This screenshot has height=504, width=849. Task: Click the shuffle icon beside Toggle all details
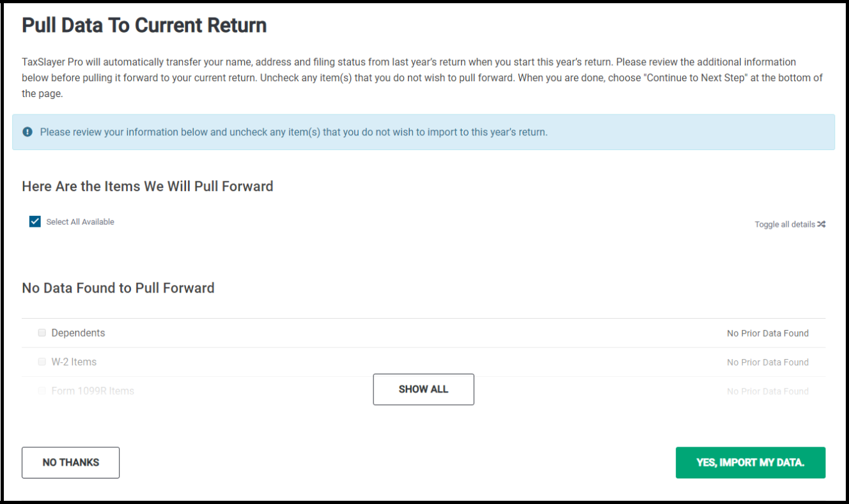[822, 224]
